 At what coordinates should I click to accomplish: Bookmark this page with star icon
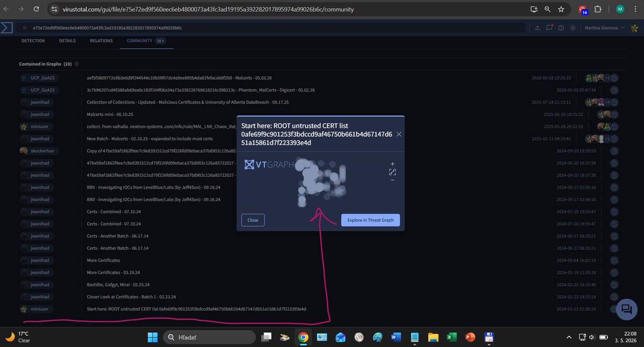point(561,9)
